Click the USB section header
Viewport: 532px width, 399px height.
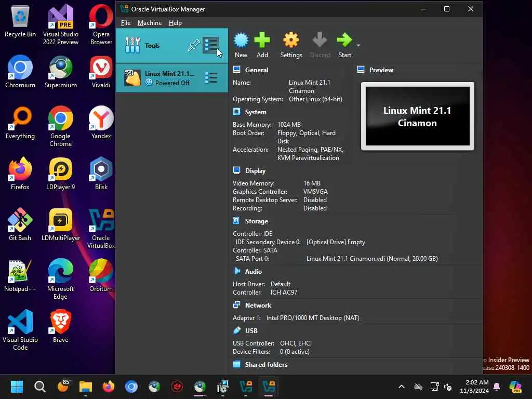tap(251, 331)
